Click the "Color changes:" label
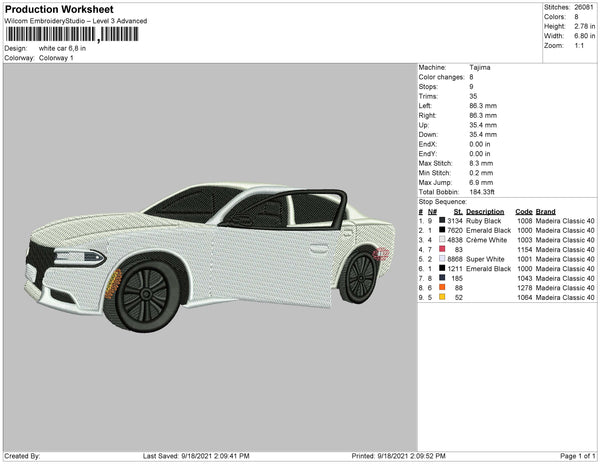Image resolution: width=600 pixels, height=464 pixels. [x=441, y=77]
